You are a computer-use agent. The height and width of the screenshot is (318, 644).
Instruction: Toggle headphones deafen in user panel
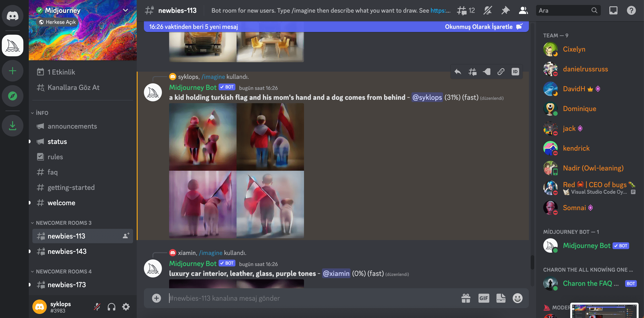pyautogui.click(x=112, y=307)
